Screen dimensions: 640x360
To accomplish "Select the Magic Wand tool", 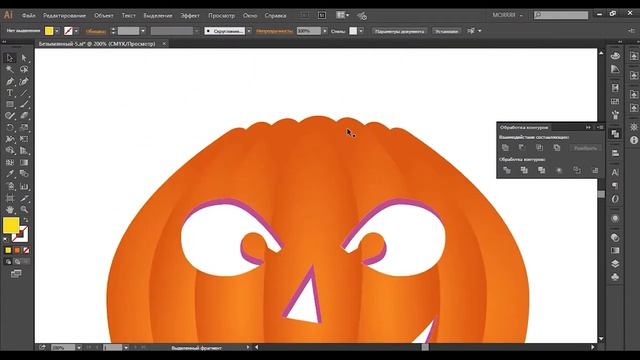I will click(10, 69).
